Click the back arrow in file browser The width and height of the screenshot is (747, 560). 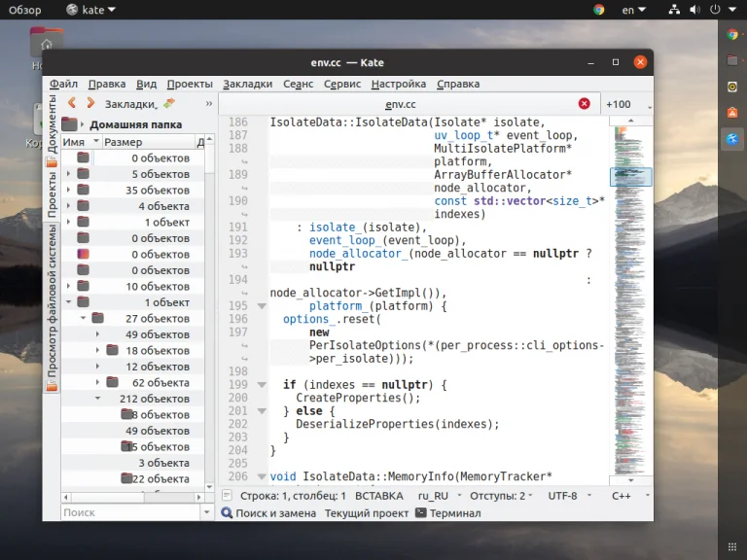click(72, 103)
